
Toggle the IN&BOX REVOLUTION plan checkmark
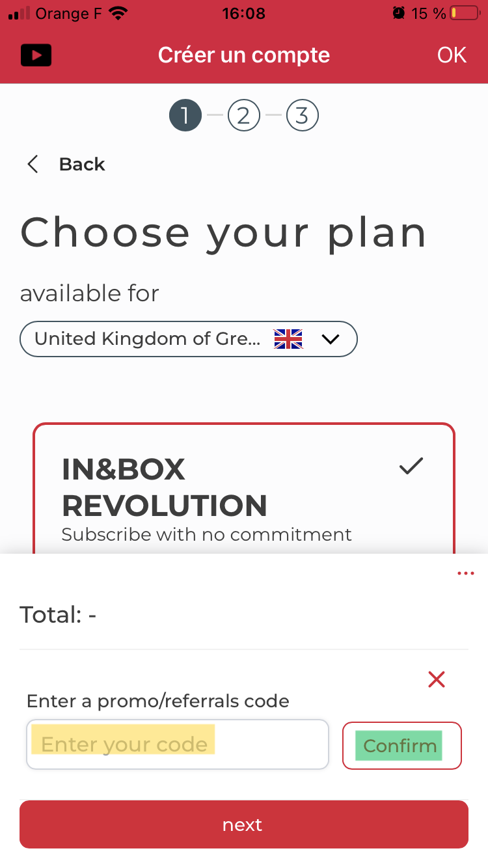click(411, 466)
